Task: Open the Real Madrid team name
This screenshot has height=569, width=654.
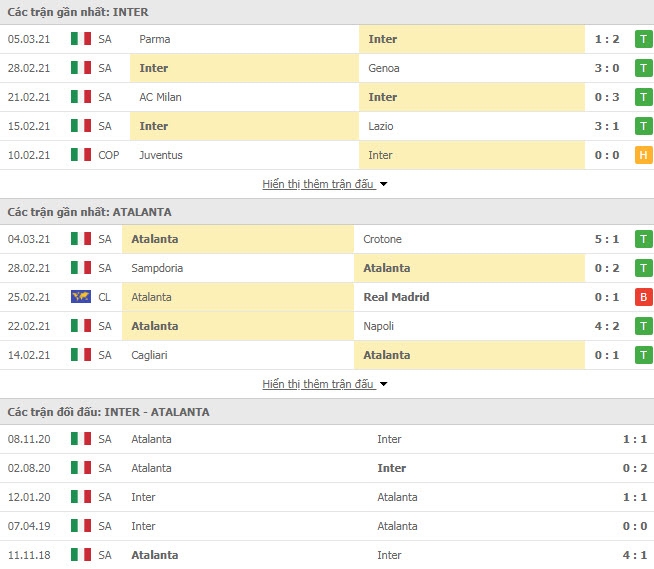Action: (396, 297)
